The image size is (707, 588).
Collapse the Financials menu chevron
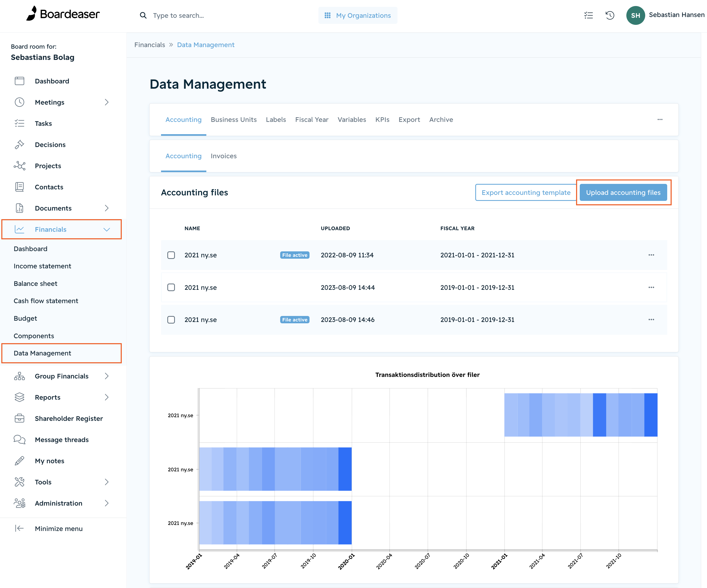click(107, 229)
